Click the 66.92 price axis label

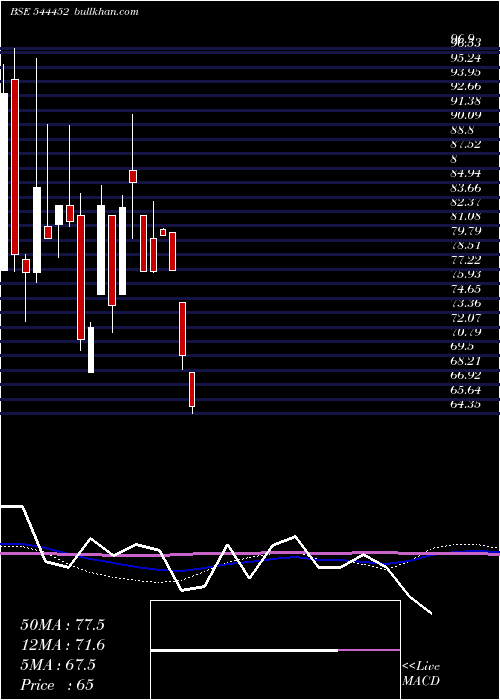tap(466, 375)
